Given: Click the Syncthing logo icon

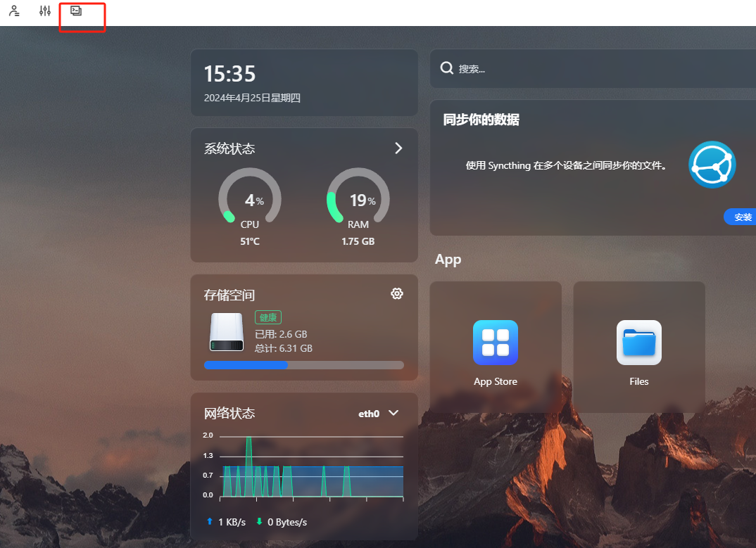Looking at the screenshot, I should point(712,165).
